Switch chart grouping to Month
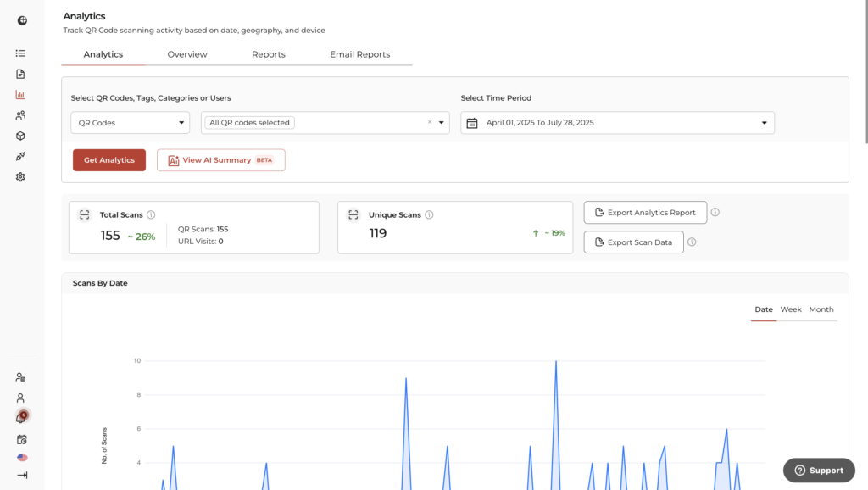Viewport: 868px width, 490px height. 821,309
